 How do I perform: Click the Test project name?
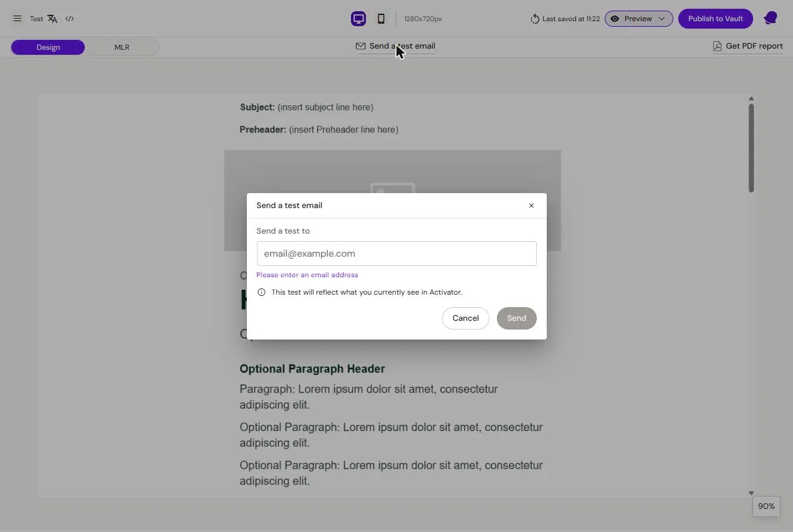point(36,19)
